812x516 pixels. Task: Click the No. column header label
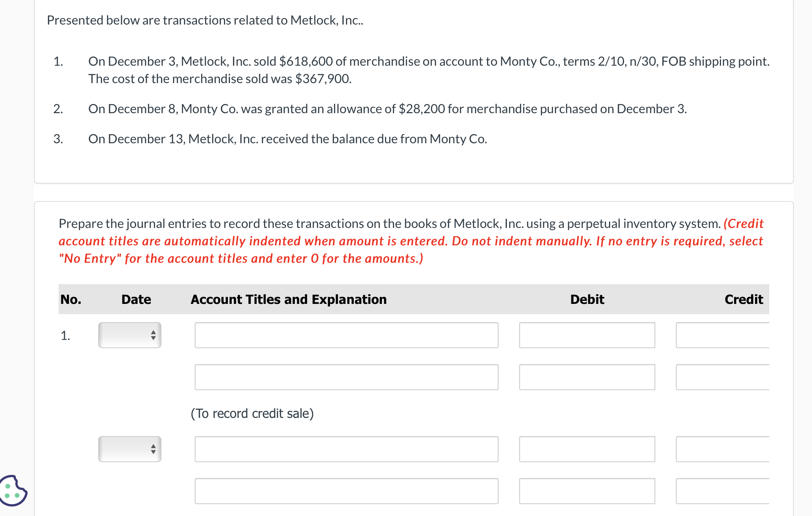pos(72,300)
